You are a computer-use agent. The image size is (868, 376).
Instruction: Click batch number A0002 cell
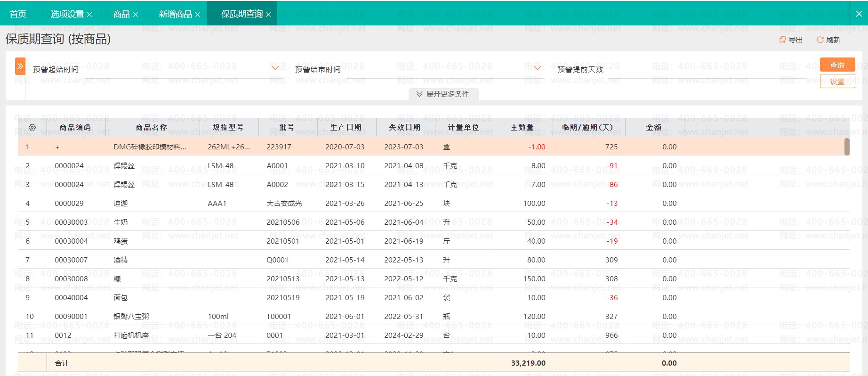(x=277, y=185)
